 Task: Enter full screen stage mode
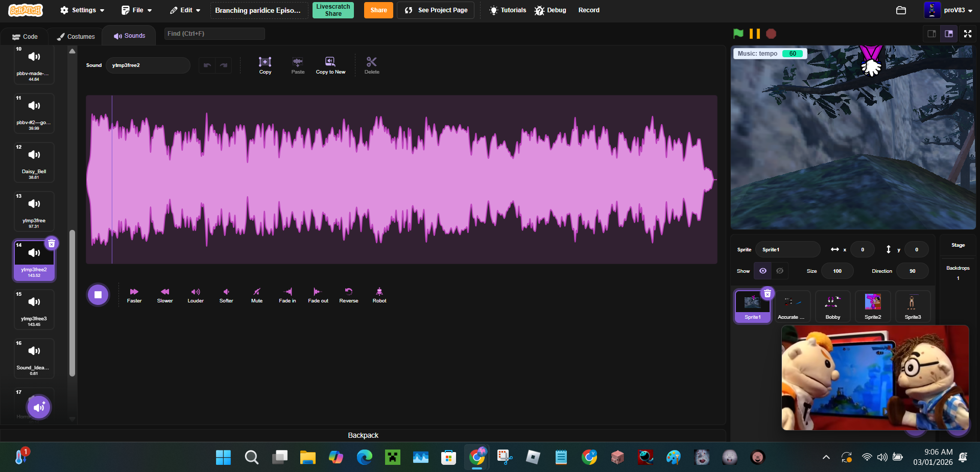(967, 34)
